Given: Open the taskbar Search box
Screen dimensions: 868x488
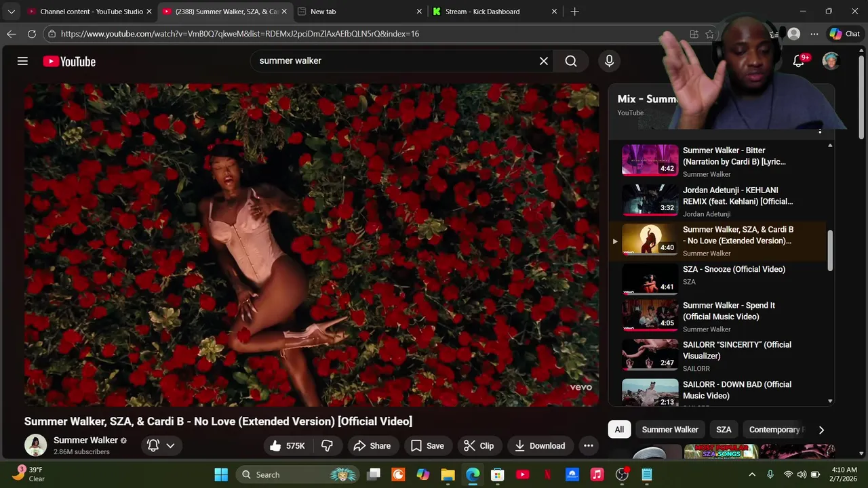Looking at the screenshot, I should 298,474.
